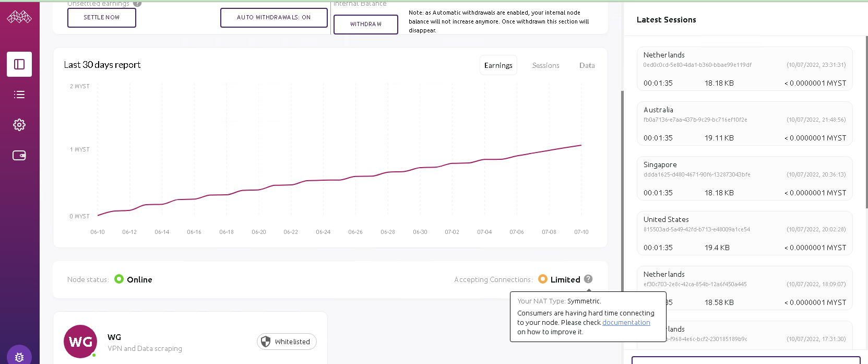Screen dimensions: 868x364
Task: Click the shield icon on the Whitelisted badge
Action: click(266, 342)
